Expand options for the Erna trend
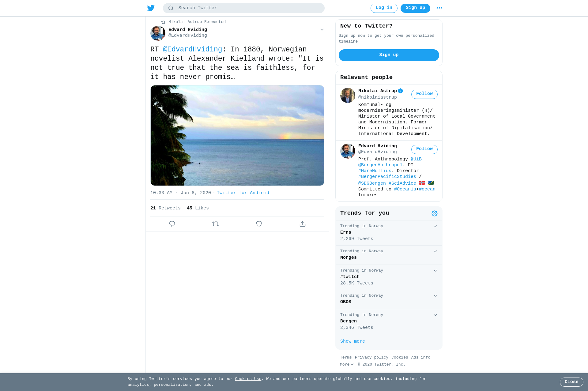 click(435, 226)
